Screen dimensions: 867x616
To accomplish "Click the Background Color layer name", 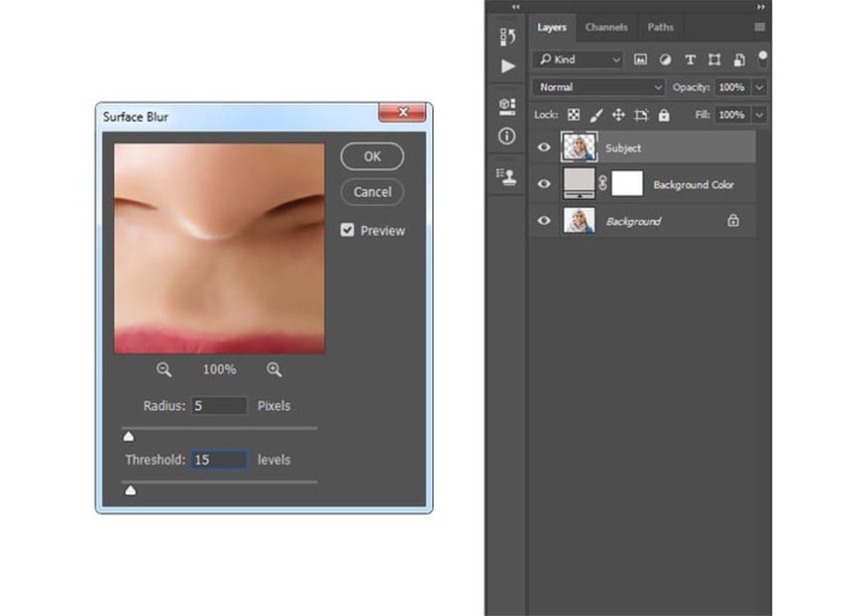I will click(x=694, y=184).
